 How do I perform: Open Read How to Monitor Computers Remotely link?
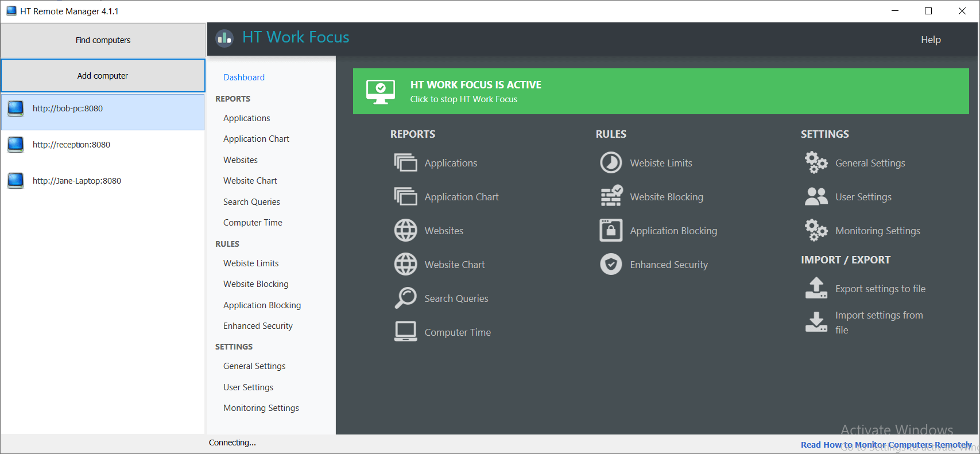[886, 445]
